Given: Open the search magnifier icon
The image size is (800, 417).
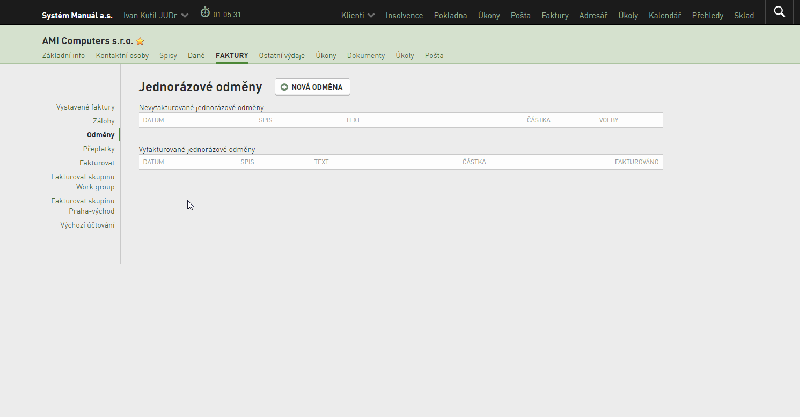Looking at the screenshot, I should pyautogui.click(x=779, y=12).
